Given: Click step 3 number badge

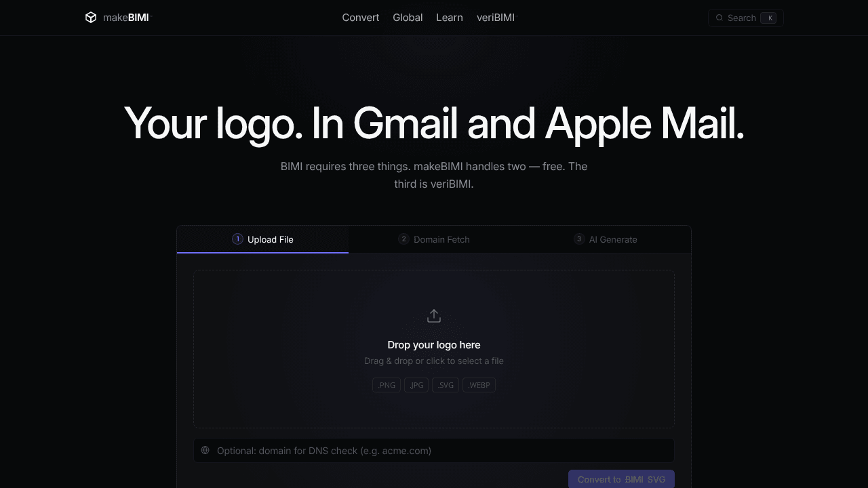Looking at the screenshot, I should (579, 239).
